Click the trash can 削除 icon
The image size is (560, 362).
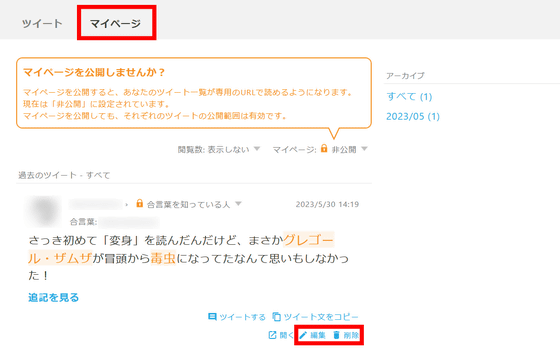pos(336,335)
